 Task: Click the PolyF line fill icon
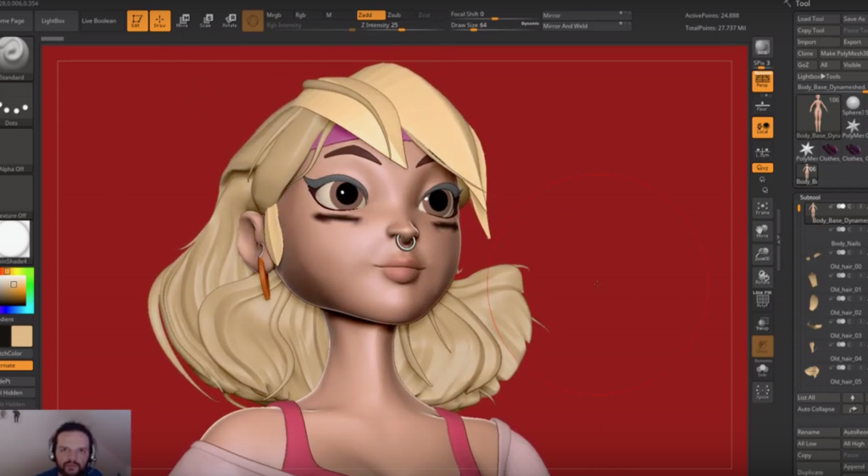(762, 300)
